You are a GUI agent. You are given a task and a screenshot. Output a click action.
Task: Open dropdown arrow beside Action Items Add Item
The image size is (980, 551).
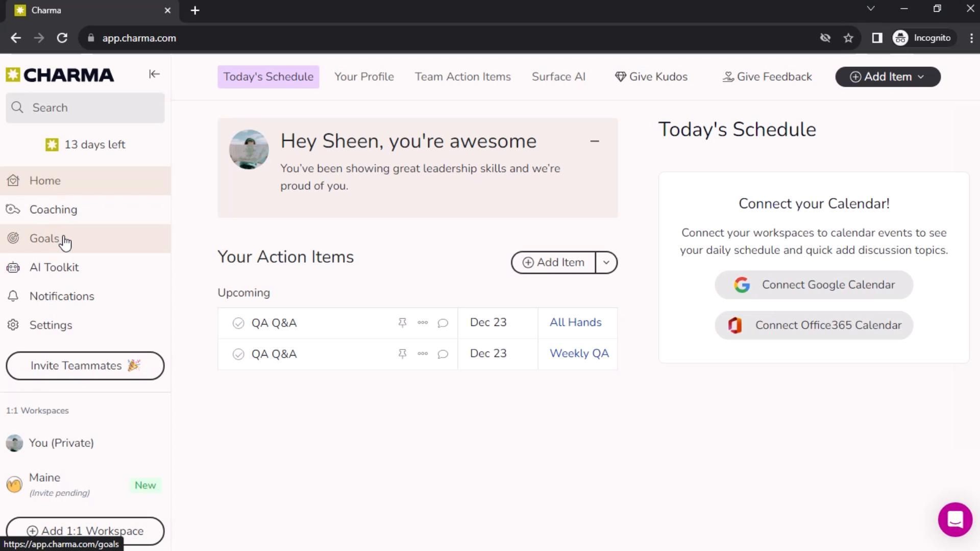(x=606, y=263)
